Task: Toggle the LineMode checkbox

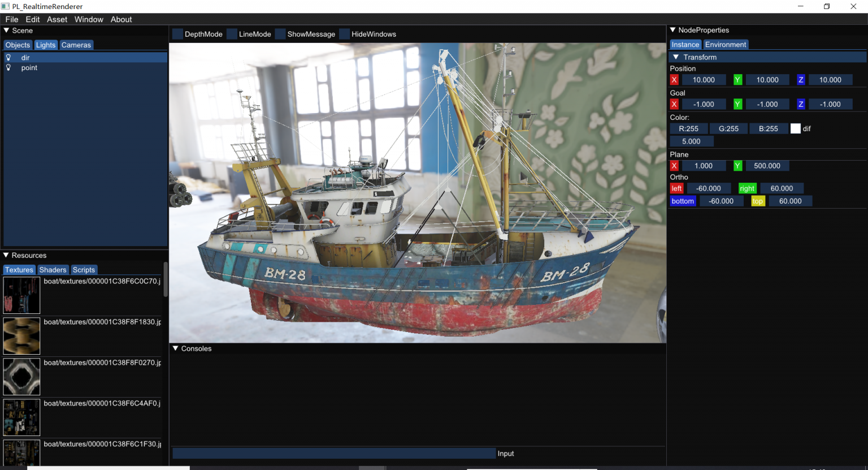Action: coord(232,34)
